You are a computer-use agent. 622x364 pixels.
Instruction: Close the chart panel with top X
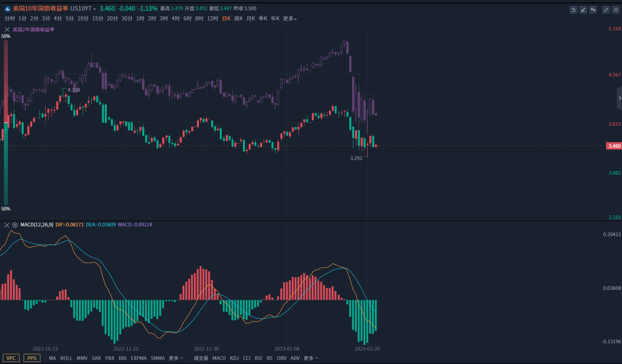click(x=616, y=10)
